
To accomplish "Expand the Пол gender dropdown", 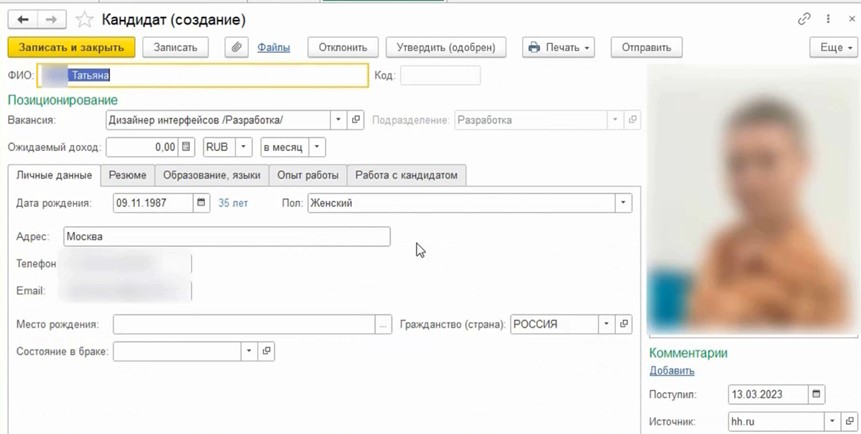I will (x=623, y=203).
